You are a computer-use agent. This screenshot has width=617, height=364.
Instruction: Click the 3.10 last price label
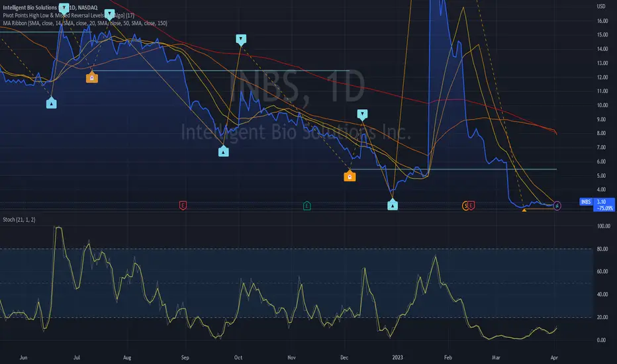pos(601,202)
